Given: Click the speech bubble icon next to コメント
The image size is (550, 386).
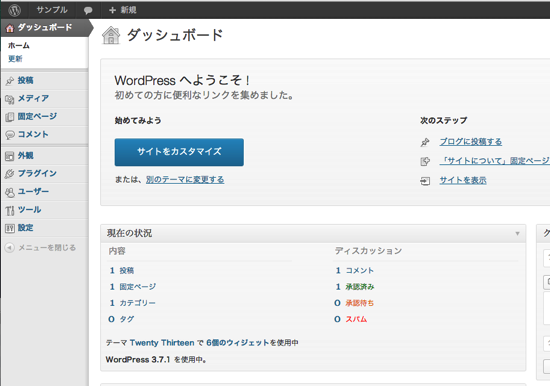Looking at the screenshot, I should pos(10,135).
